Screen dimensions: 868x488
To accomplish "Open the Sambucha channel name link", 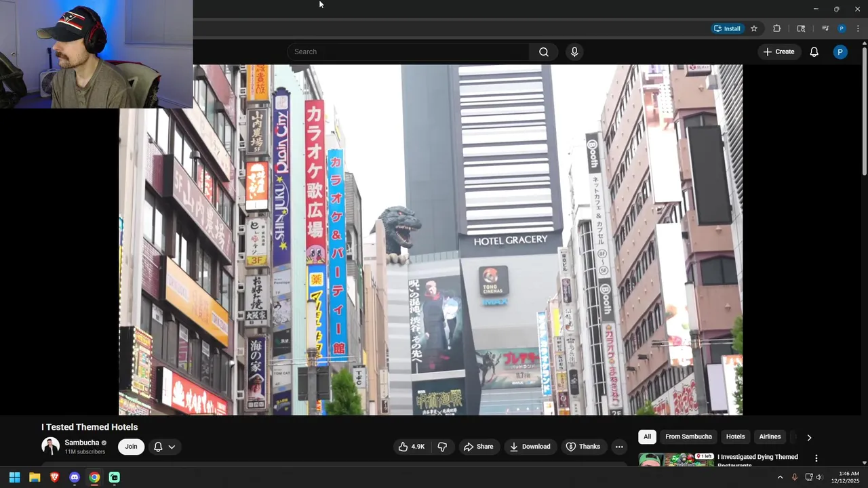I will point(82,443).
